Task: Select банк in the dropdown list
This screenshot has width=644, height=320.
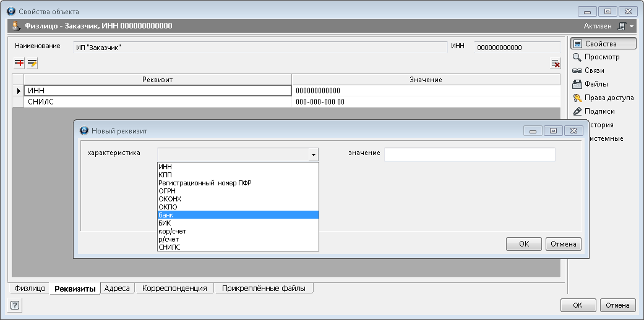Action: pyautogui.click(x=238, y=215)
